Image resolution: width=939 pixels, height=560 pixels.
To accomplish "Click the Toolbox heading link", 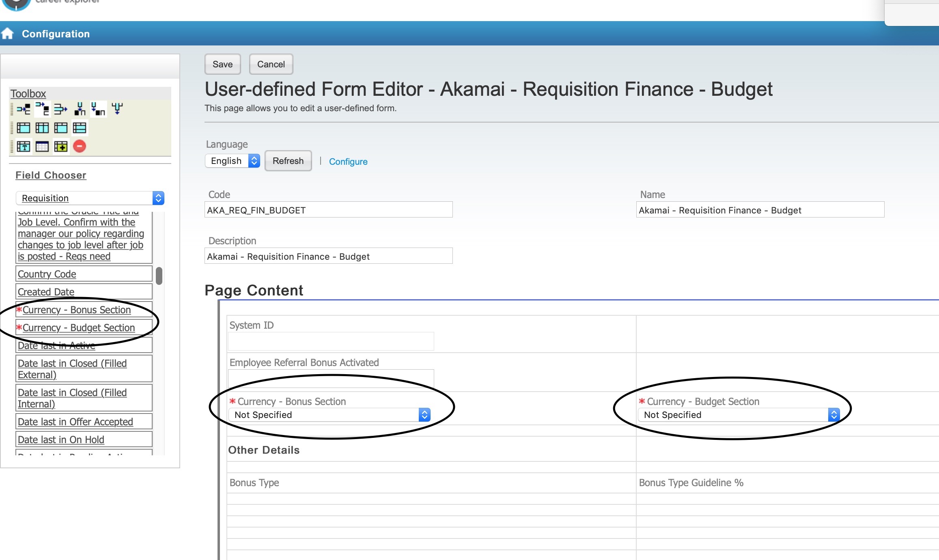I will tap(28, 93).
